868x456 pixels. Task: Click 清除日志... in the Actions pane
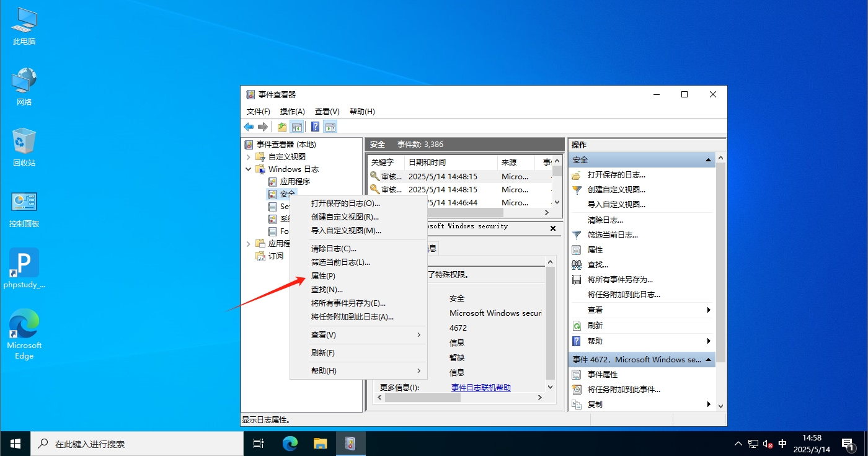pos(605,220)
